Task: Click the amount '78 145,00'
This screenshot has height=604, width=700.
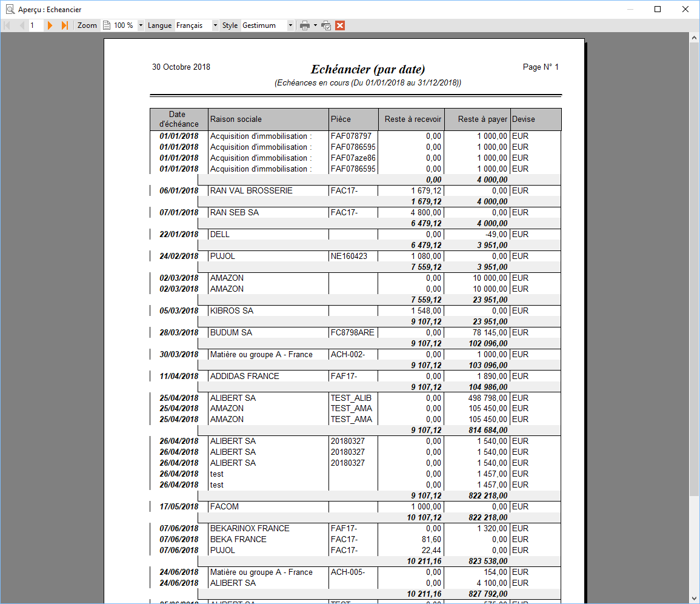Action: coord(490,333)
